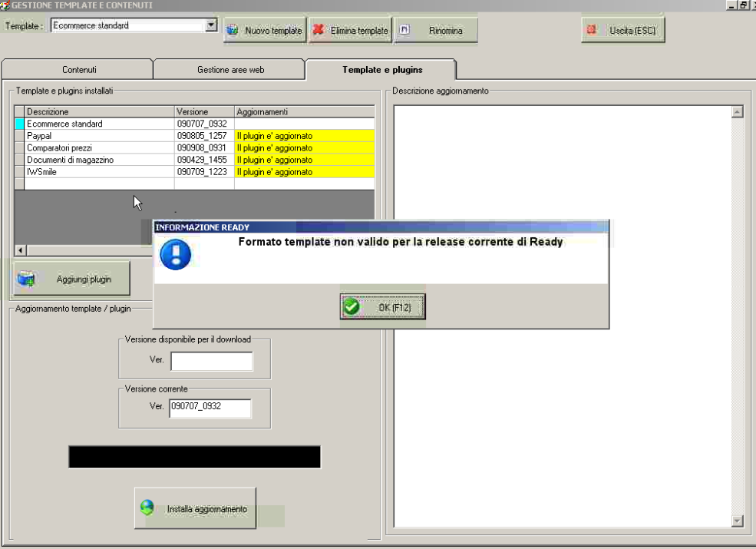The width and height of the screenshot is (756, 549).
Task: Click the Uscita (ESC) button
Action: [623, 31]
